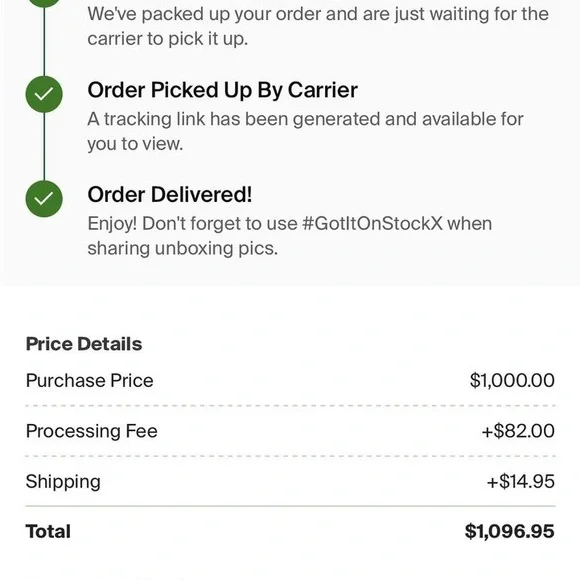Click the Purchase Price label
The image size is (580, 580).
90,381
